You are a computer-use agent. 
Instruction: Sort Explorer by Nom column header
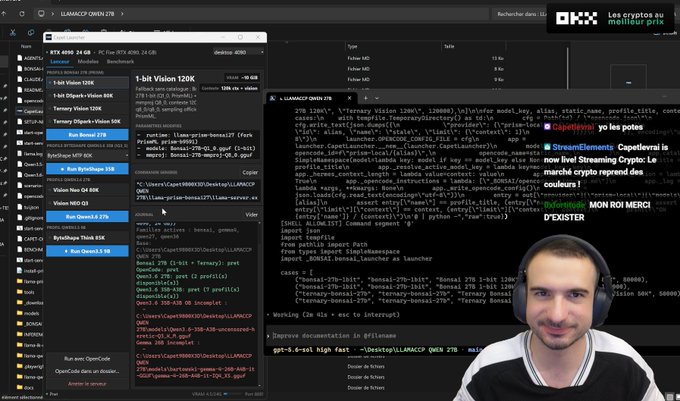(x=26, y=46)
